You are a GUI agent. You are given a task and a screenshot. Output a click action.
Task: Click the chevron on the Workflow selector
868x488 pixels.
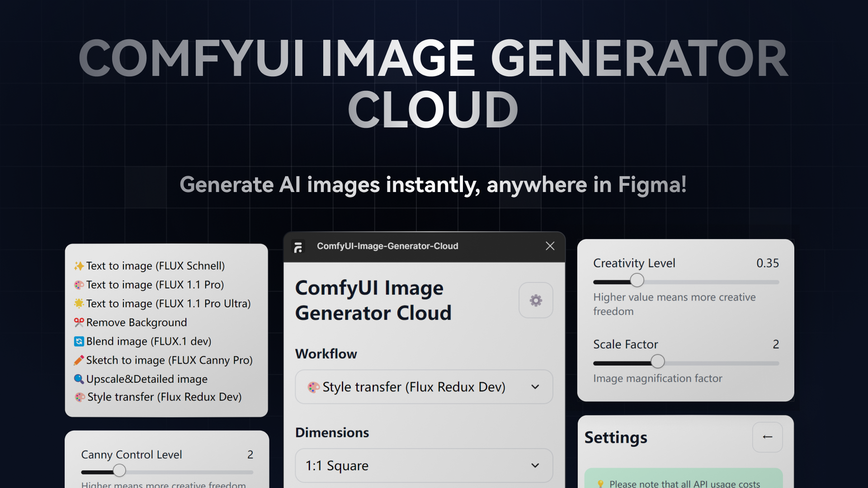coord(535,387)
